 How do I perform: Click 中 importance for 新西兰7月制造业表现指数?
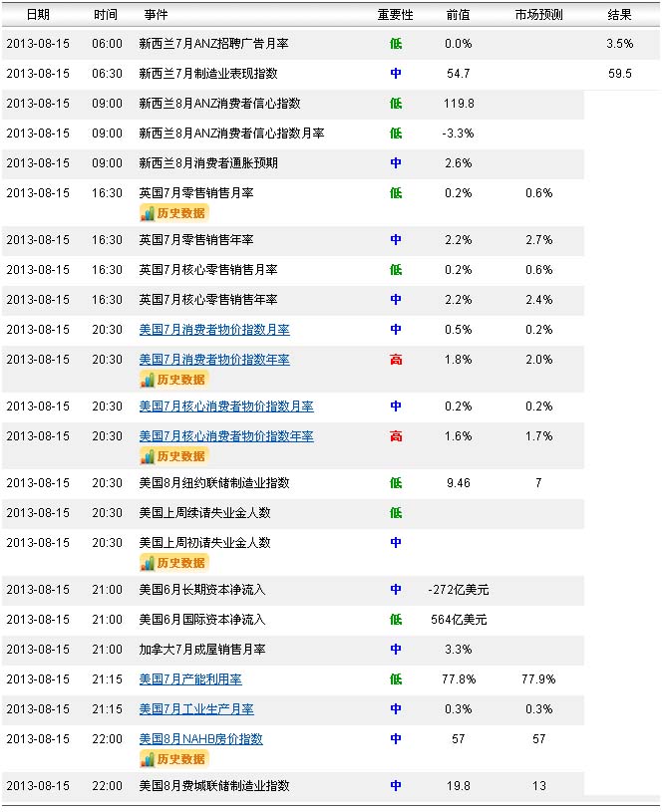[396, 74]
